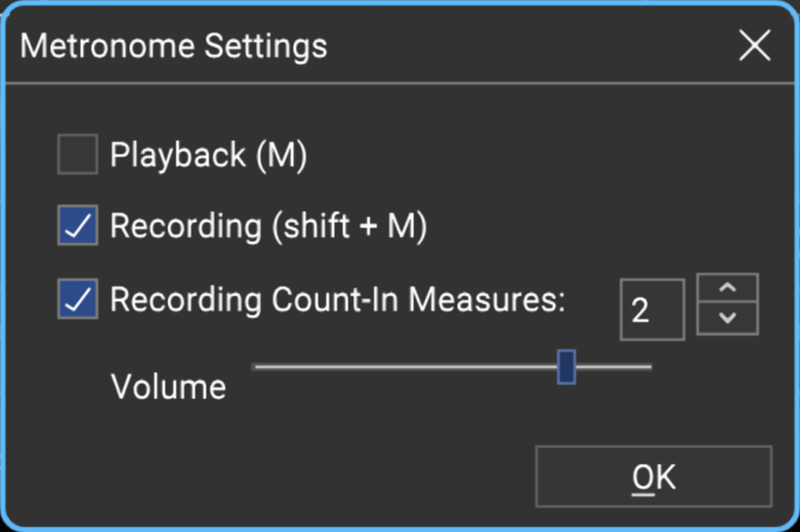This screenshot has width=800, height=532.
Task: Confirm settings with the OK button
Action: pos(653,477)
